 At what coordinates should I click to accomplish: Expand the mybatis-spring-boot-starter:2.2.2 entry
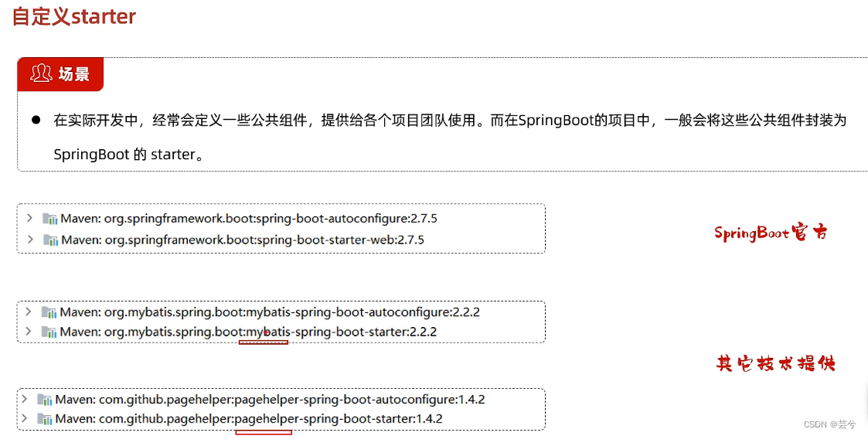pyautogui.click(x=29, y=332)
